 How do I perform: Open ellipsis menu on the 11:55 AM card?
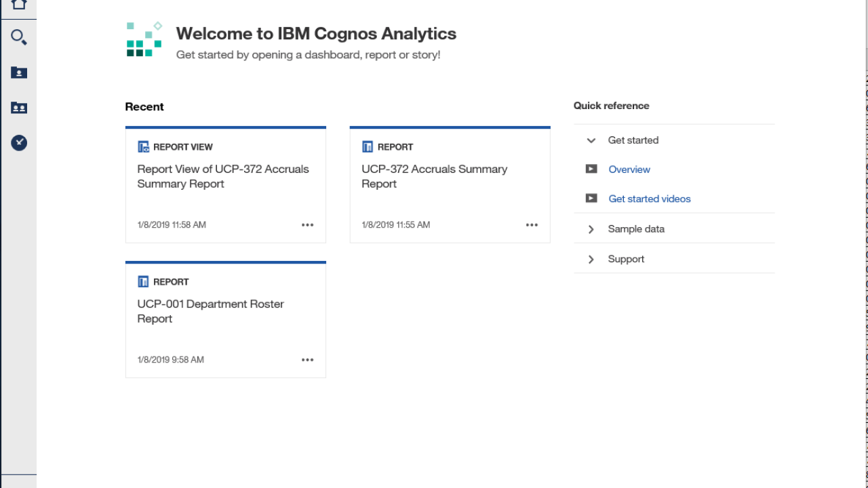click(532, 225)
